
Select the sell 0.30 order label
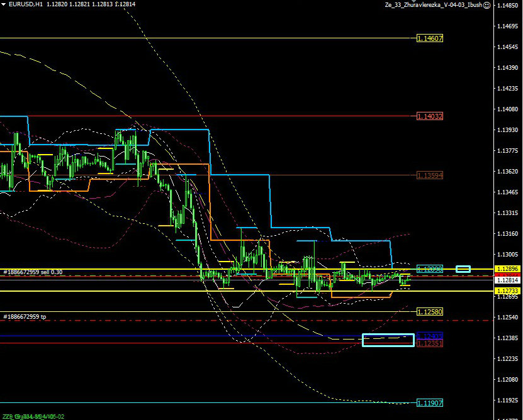(33, 272)
